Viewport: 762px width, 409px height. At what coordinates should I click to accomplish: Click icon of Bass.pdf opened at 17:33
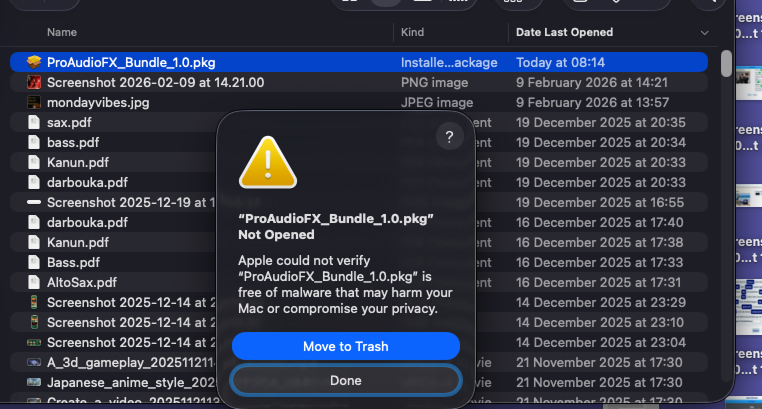pos(34,262)
